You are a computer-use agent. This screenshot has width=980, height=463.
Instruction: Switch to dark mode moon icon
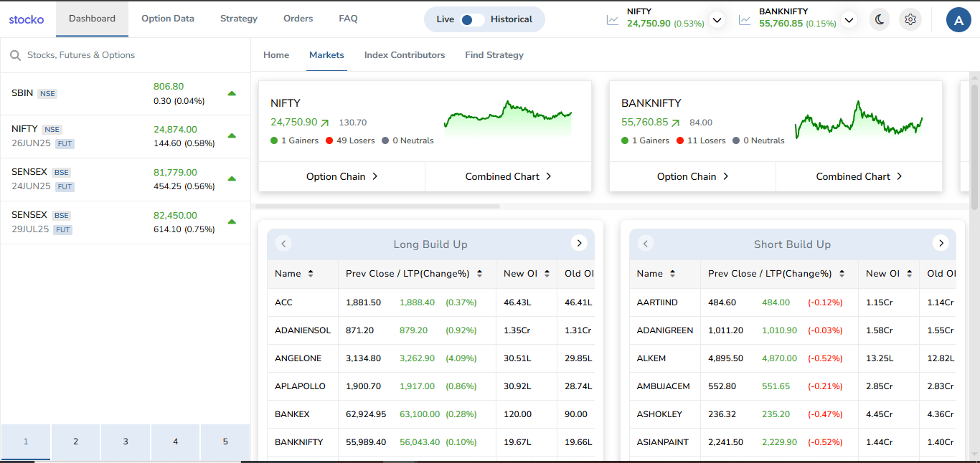click(x=879, y=19)
